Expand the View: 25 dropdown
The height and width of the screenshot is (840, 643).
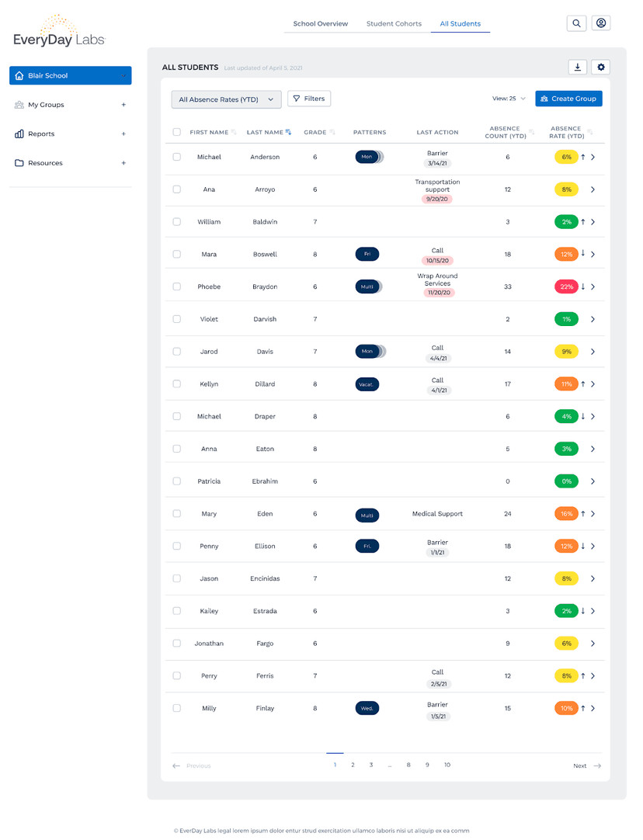pyautogui.click(x=509, y=99)
